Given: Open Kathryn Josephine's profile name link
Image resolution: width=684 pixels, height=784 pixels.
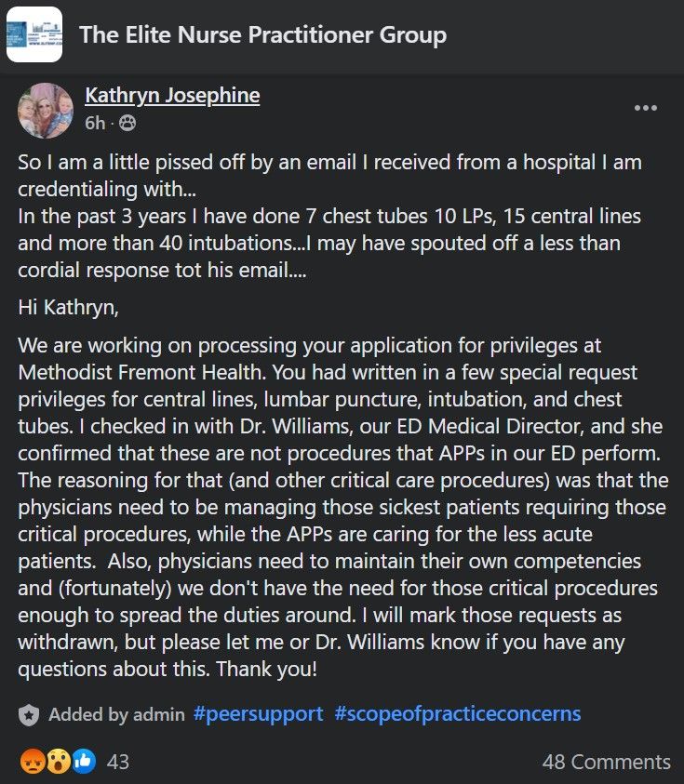Looking at the screenshot, I should tap(172, 95).
